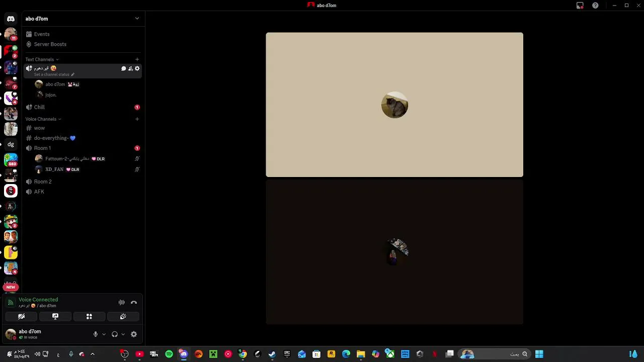Open the abo d7om server menu chevron

[137, 19]
